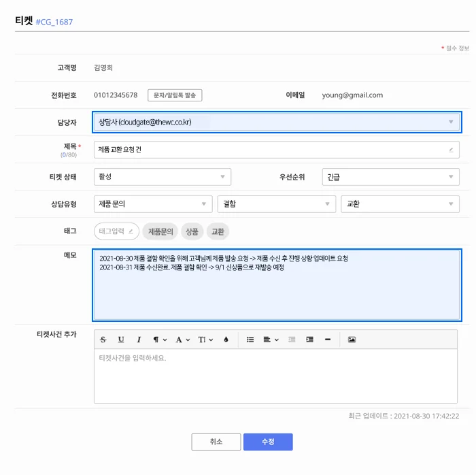476x475 pixels.
Task: Click the blue 수정 button
Action: 268,442
